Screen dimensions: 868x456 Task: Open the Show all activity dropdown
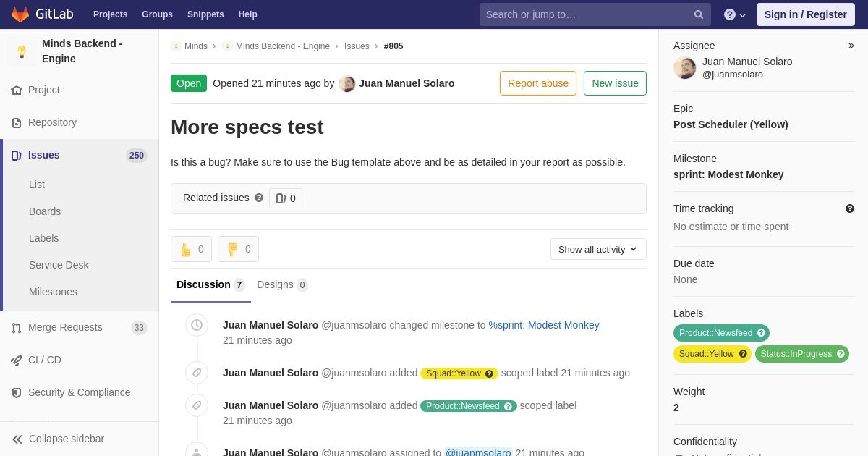point(598,249)
